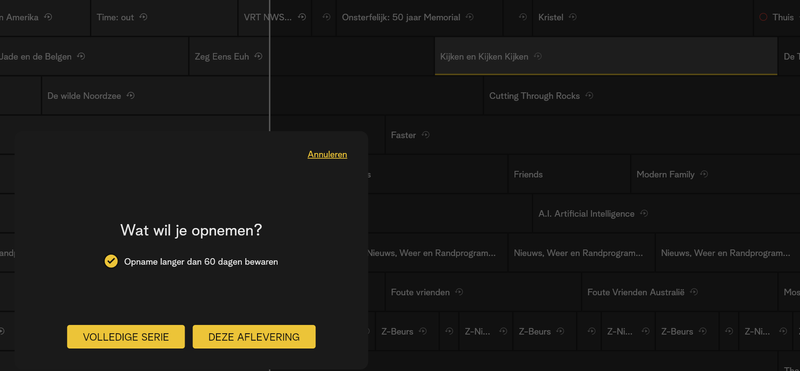Viewport: 800px width, 371px height.
Task: Click replay icon beside Kijken en Kijken Kijken
Action: click(538, 56)
